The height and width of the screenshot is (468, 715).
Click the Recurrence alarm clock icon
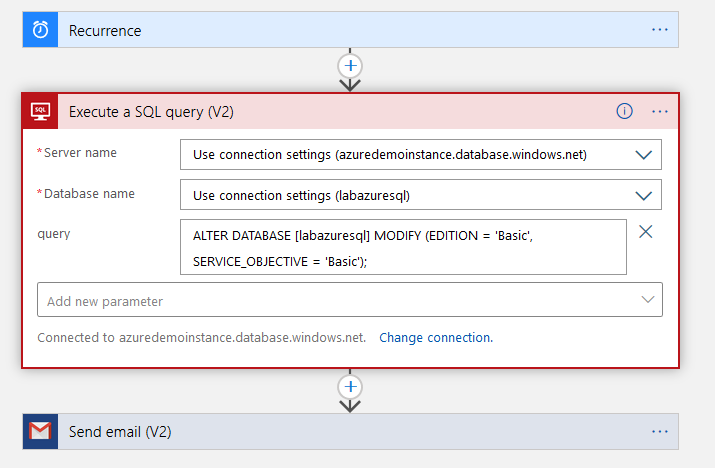[40, 30]
